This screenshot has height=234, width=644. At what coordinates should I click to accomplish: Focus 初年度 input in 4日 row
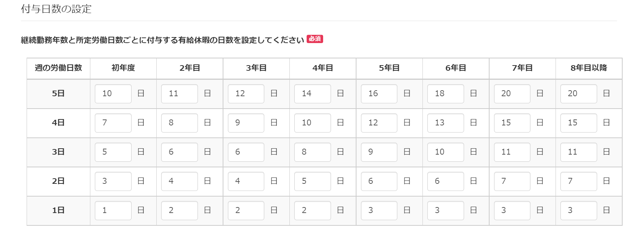113,123
